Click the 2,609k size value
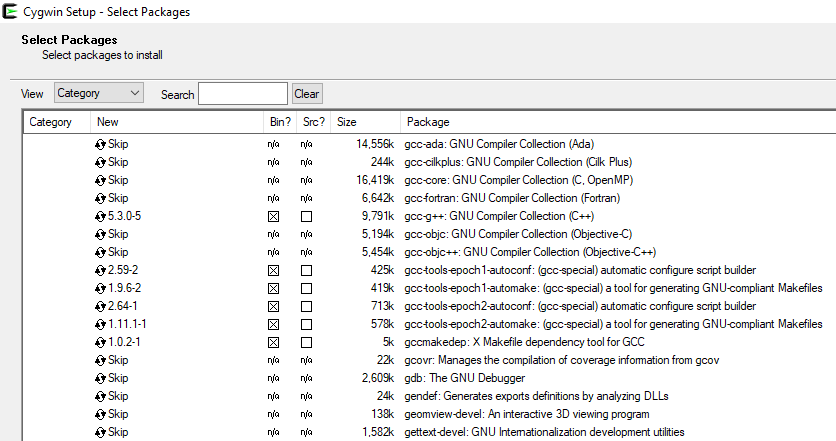Image resolution: width=836 pixels, height=441 pixels. click(378, 378)
